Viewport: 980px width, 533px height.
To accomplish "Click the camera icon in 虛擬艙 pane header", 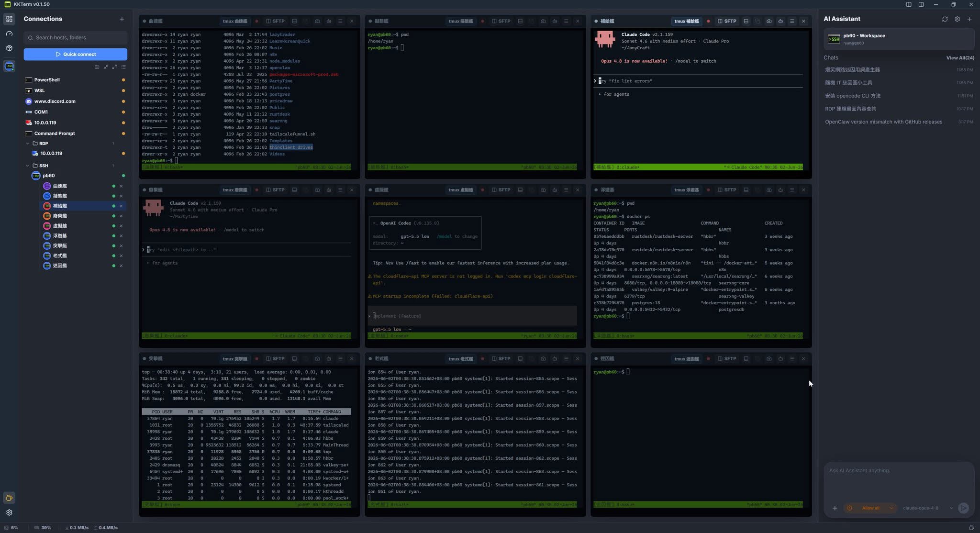I will [x=543, y=190].
